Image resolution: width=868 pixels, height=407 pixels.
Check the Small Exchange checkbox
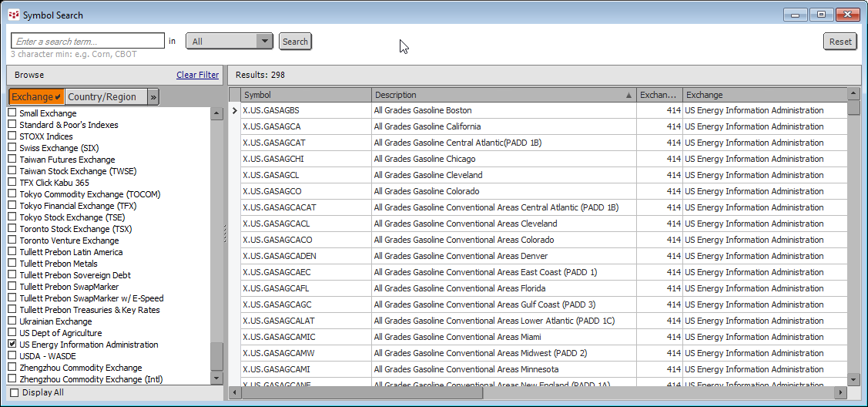pyautogui.click(x=12, y=113)
